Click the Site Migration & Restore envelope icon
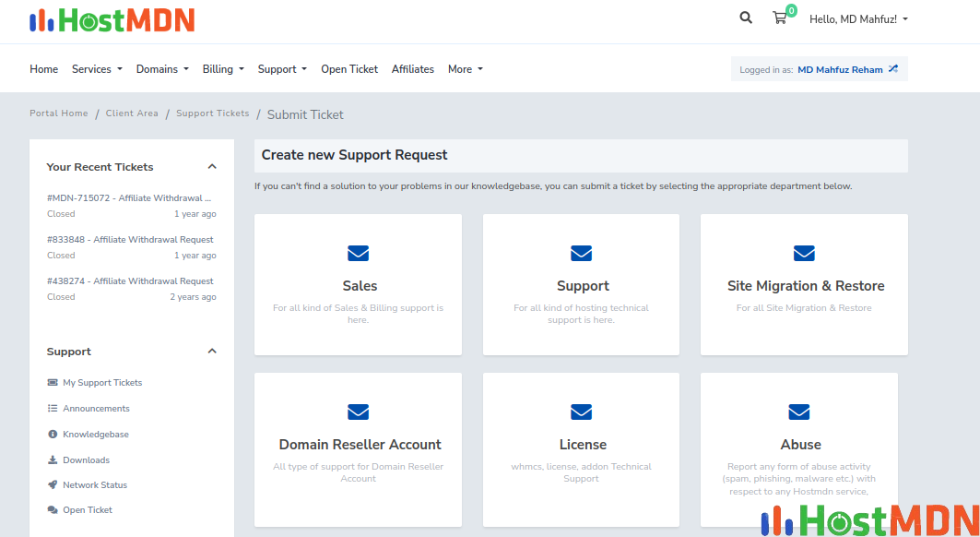Viewport: 980px width, 537px height. pos(805,254)
